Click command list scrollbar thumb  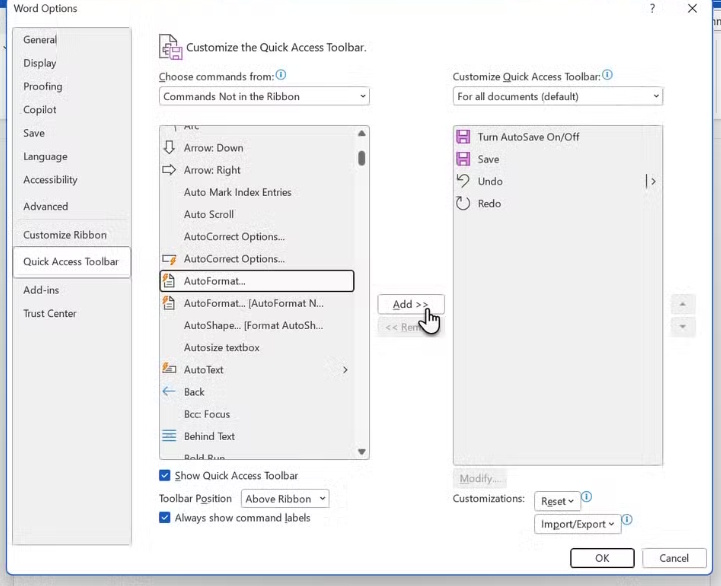[361, 158]
